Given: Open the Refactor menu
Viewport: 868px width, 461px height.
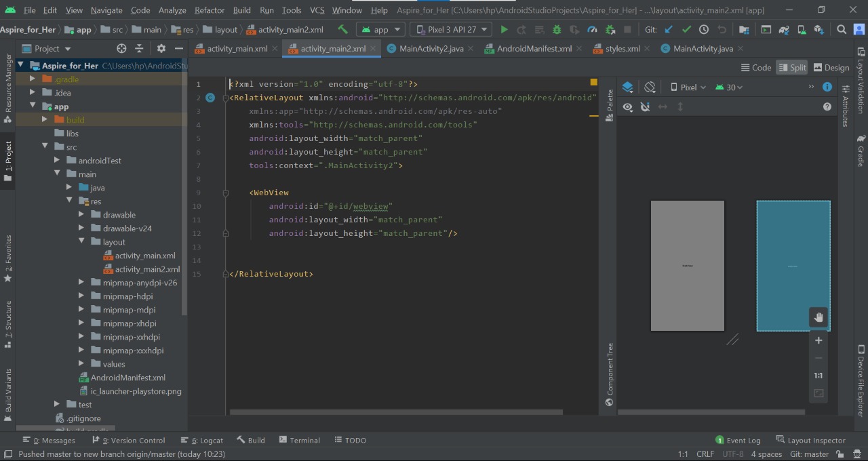Looking at the screenshot, I should pyautogui.click(x=209, y=10).
